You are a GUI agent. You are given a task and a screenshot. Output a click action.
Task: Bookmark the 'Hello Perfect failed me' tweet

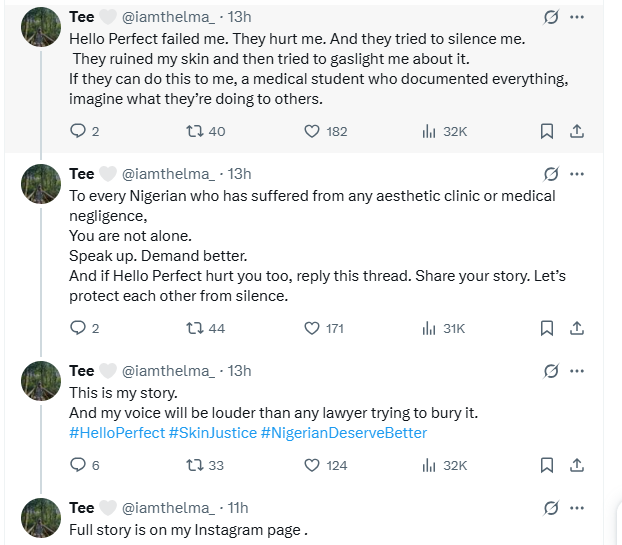547,131
